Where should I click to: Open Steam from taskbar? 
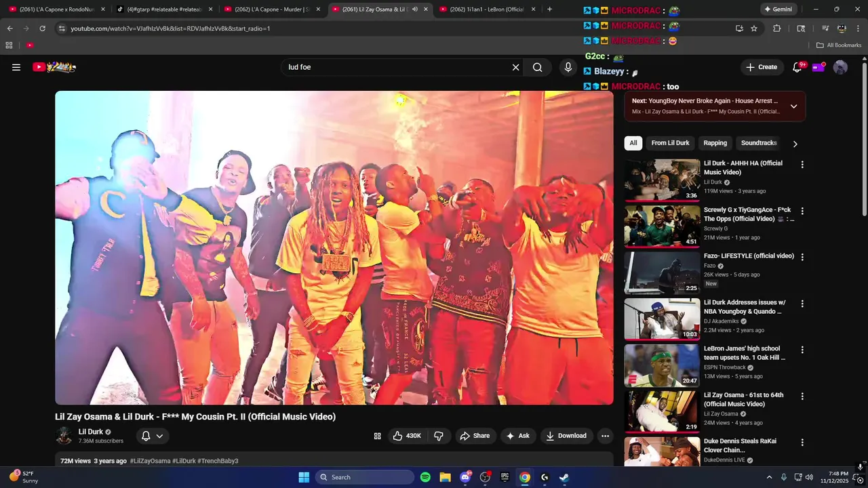point(564,477)
